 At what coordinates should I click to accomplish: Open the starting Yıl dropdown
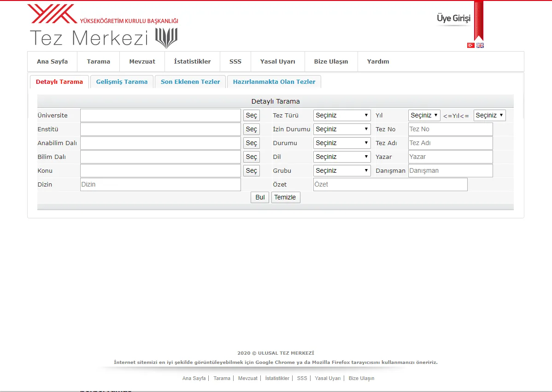[424, 116]
